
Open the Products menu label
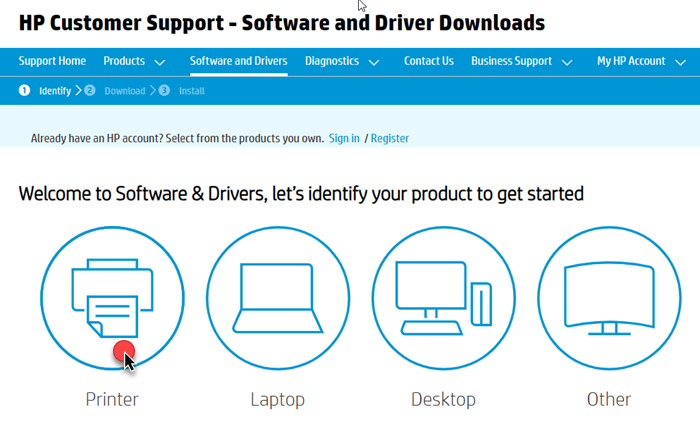[x=124, y=61]
